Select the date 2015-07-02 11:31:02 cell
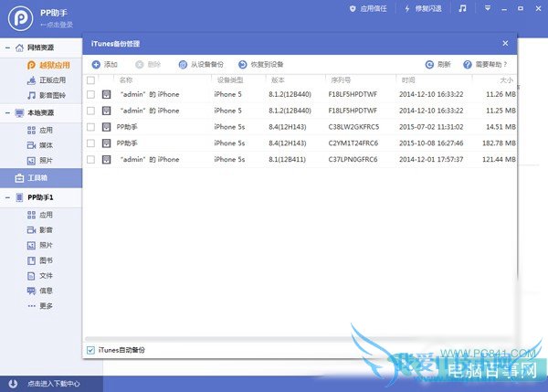The height and width of the screenshot is (392, 548). [431, 127]
